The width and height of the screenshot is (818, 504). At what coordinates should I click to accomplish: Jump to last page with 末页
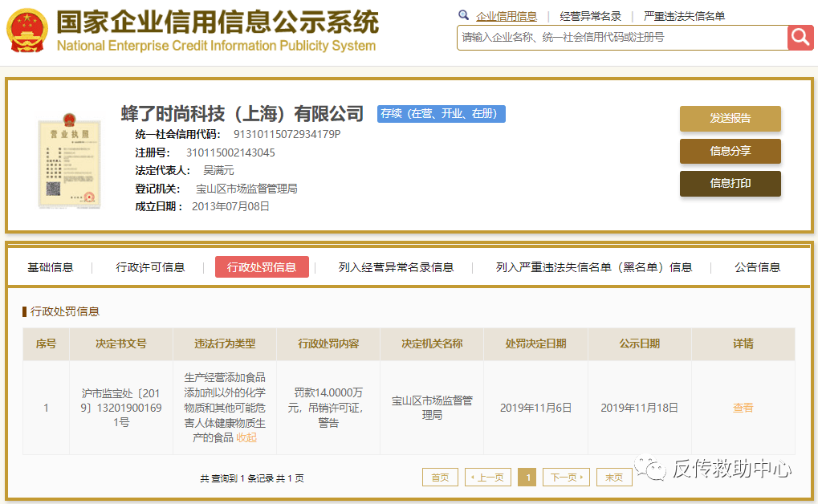615,478
